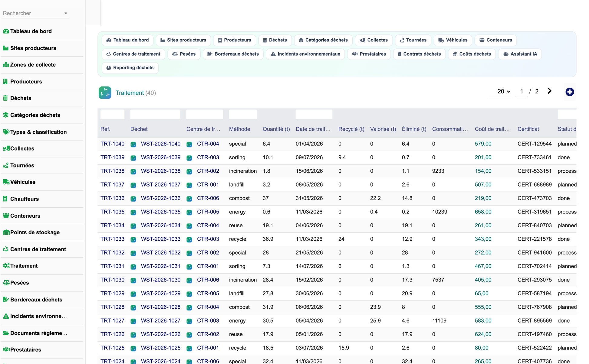Select Incidents environnementaux top tab
This screenshot has height=364, width=589.
(305, 54)
